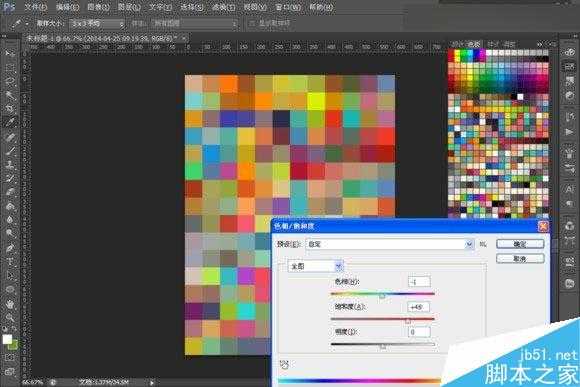Open the 滤镜(T) menu
The width and height of the screenshot is (580, 387).
[224, 7]
